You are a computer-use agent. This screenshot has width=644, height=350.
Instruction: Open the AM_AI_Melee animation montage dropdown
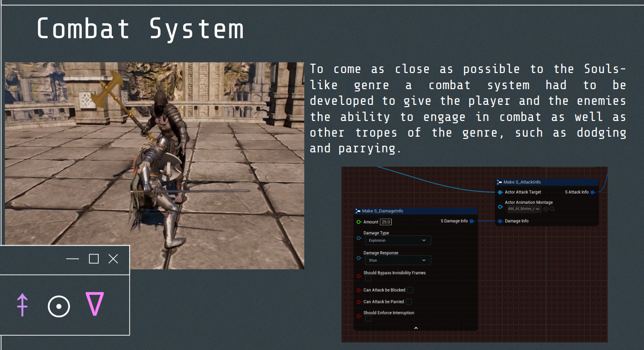click(524, 209)
